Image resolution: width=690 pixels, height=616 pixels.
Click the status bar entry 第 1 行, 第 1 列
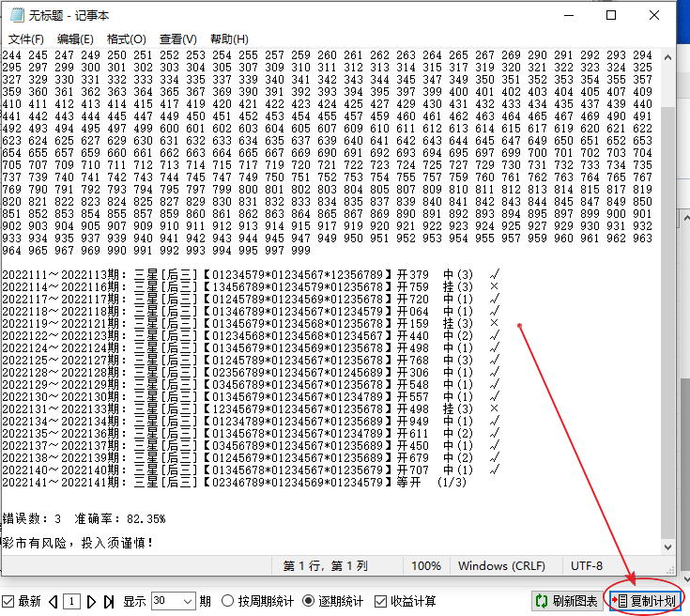tap(326, 566)
